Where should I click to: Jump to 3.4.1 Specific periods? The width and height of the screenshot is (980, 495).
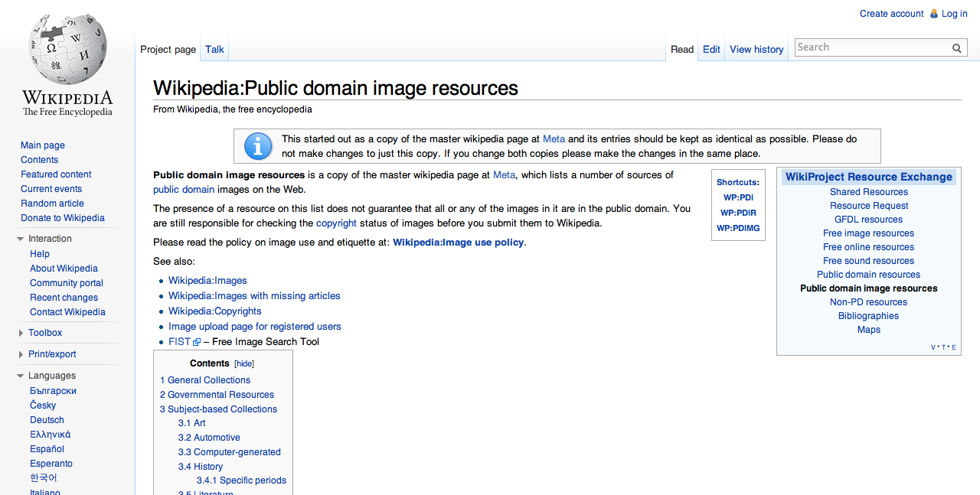coord(241,480)
